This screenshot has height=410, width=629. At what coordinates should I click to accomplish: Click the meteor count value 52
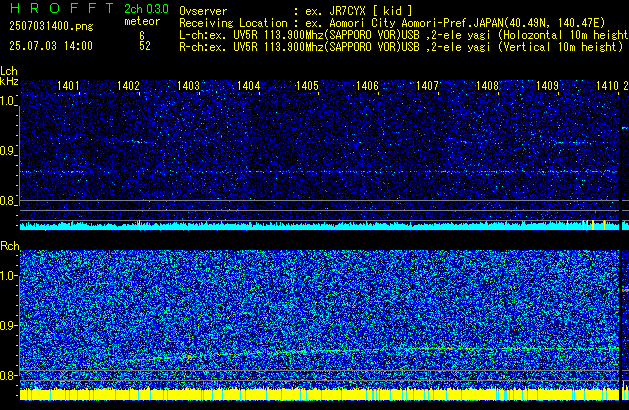(145, 46)
